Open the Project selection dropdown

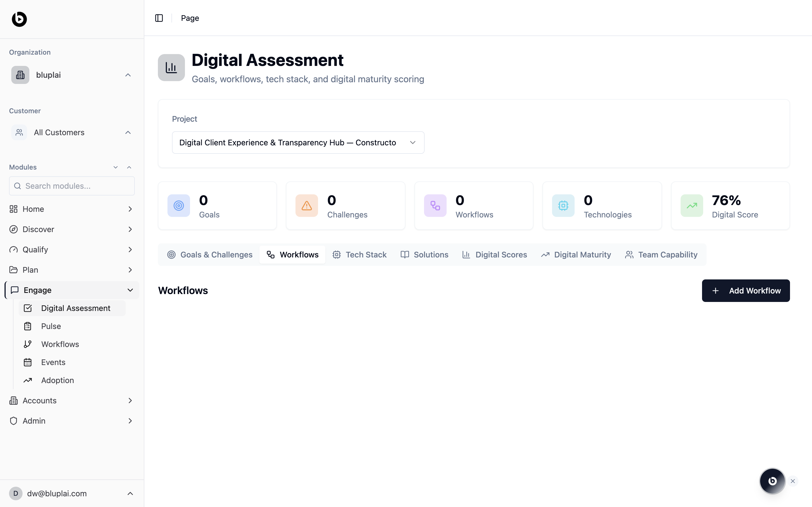tap(298, 143)
